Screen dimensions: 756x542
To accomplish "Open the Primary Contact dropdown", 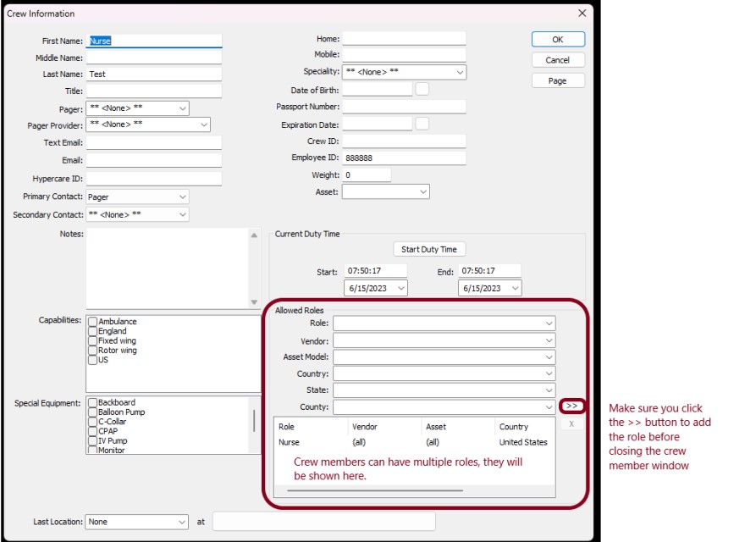I will click(137, 196).
